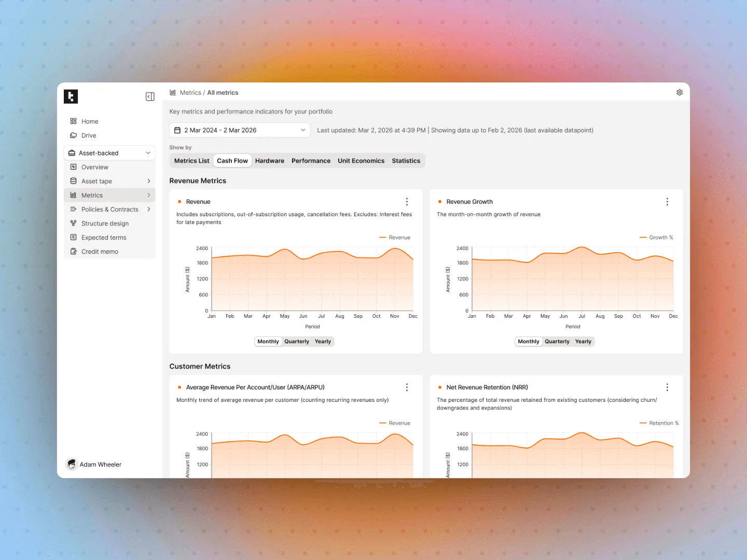Screen dimensions: 747x560
Task: Open the Adam Wheeler user profile
Action: pyautogui.click(x=94, y=465)
